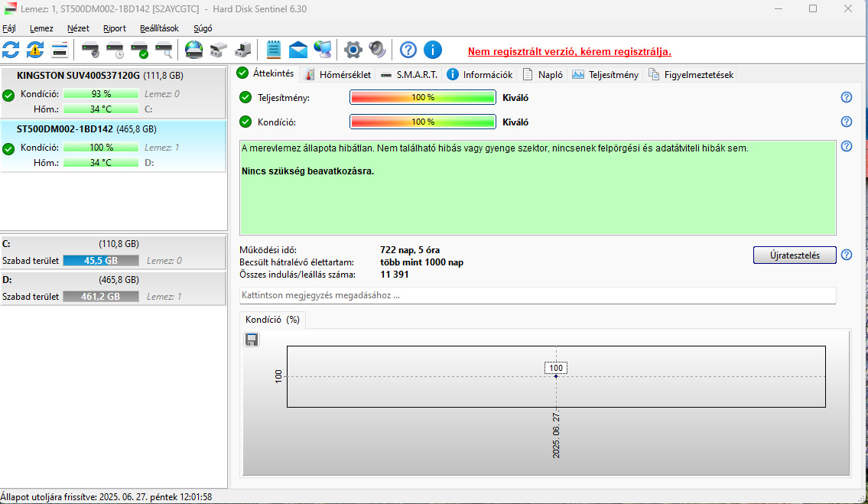The image size is (868, 504).
Task: Click the globe with monitor icon
Action: click(x=322, y=50)
